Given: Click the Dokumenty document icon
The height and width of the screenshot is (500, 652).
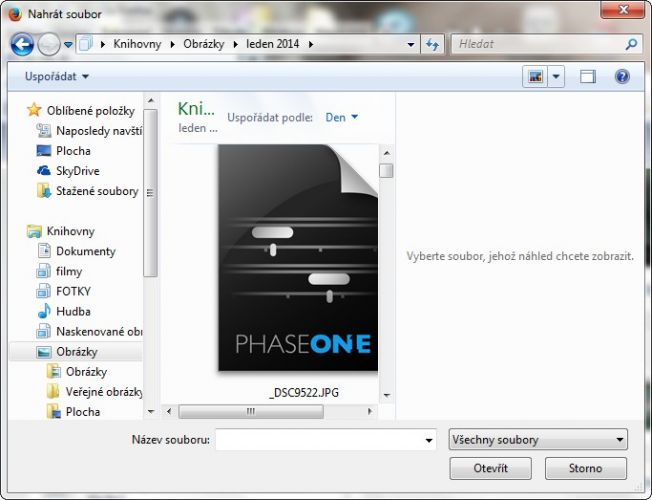Looking at the screenshot, I should coord(44,251).
